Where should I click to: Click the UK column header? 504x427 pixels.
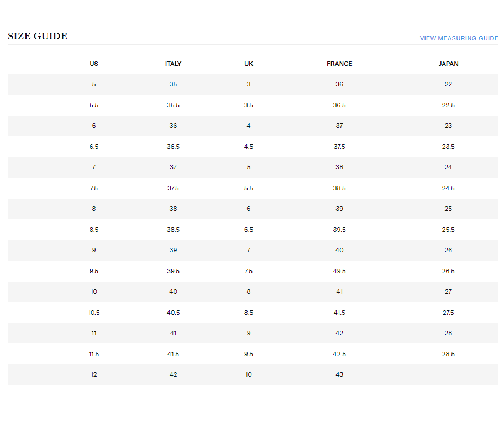pyautogui.click(x=249, y=64)
